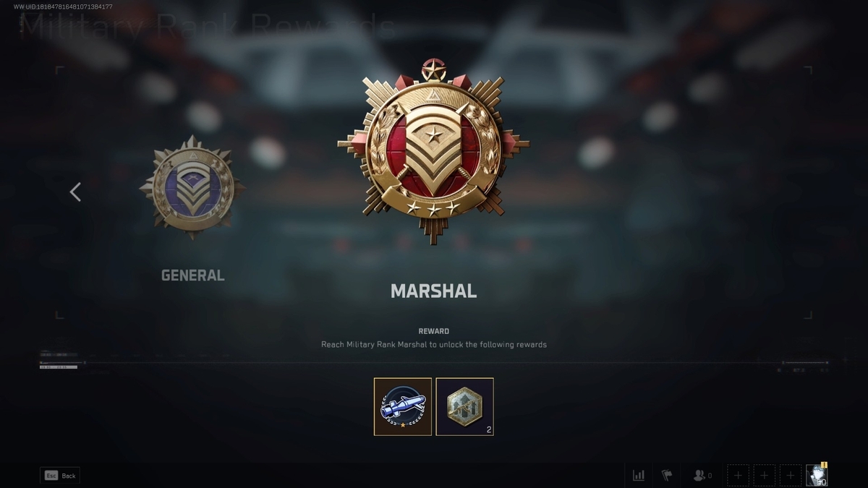Click the Military Rank Rewards header
The image size is (868, 488).
point(207,26)
